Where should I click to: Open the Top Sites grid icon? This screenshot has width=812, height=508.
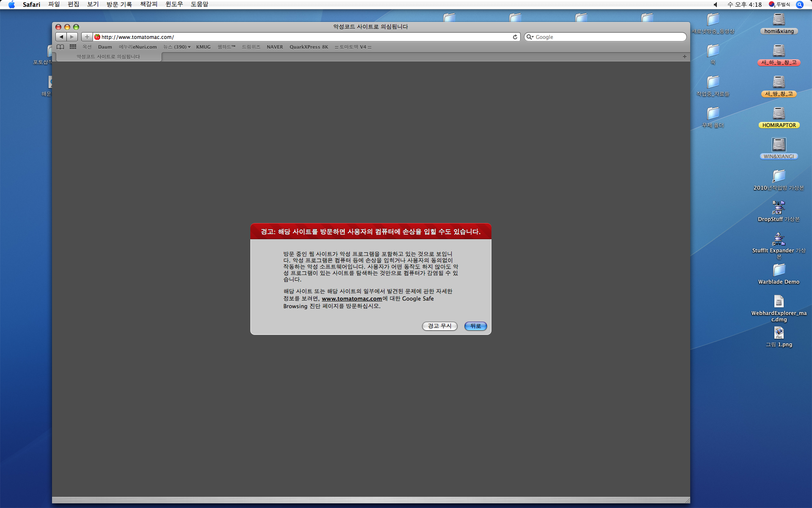coord(73,47)
